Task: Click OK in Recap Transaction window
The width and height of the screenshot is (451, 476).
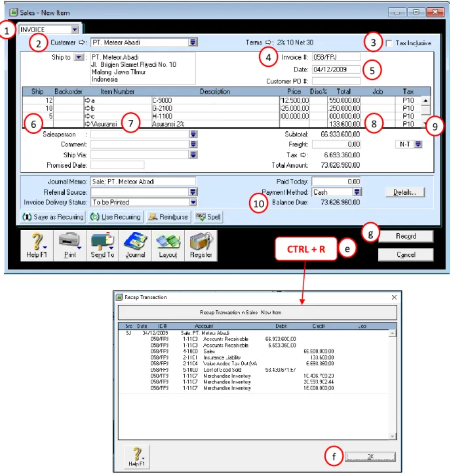Action: [x=370, y=456]
